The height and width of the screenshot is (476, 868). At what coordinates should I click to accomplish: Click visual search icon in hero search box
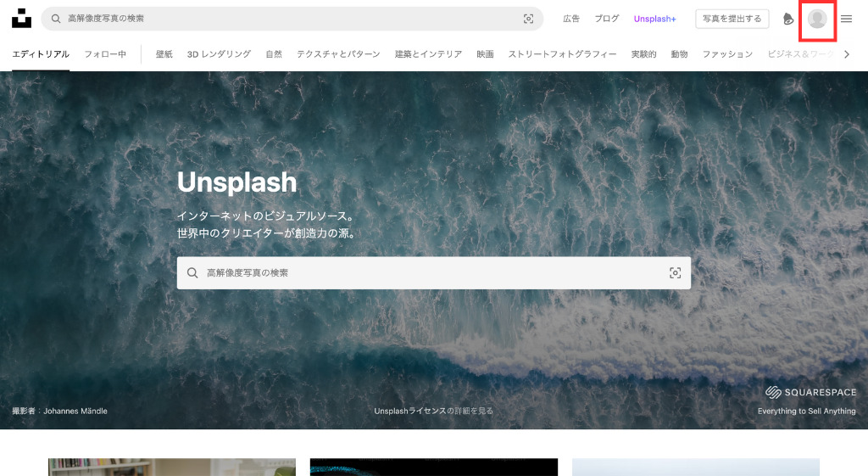click(675, 272)
